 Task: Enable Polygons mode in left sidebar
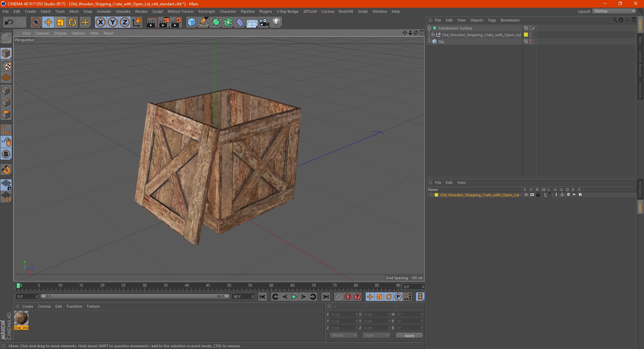pyautogui.click(x=6, y=114)
